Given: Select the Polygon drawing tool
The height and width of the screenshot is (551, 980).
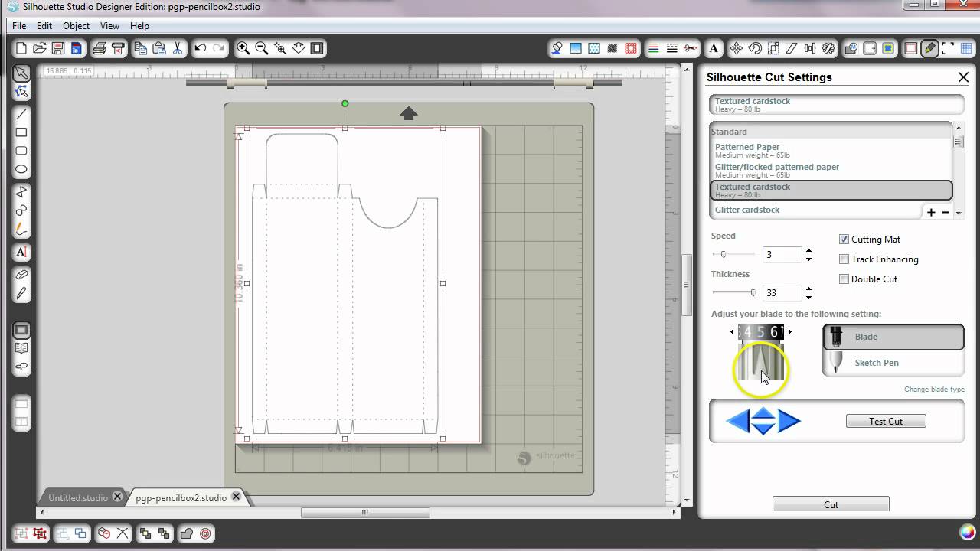Looking at the screenshot, I should tap(21, 191).
